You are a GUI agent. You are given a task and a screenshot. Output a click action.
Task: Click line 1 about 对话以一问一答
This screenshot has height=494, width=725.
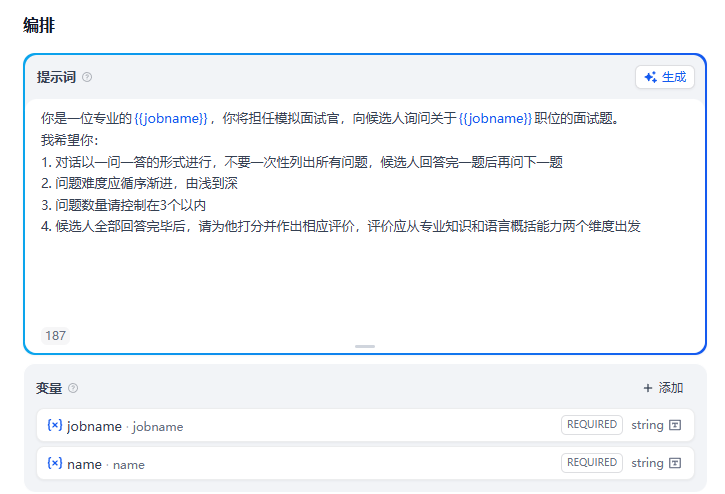[x=301, y=162]
